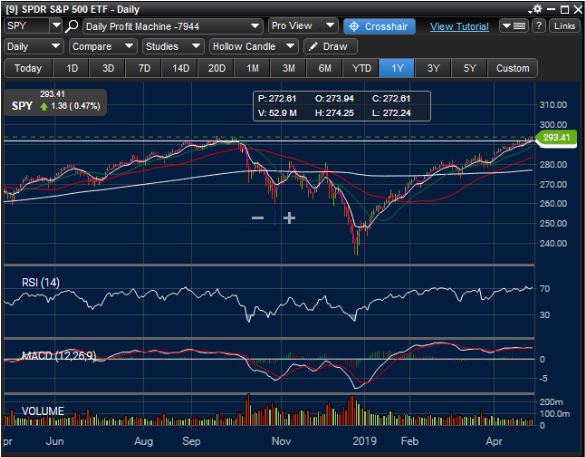Click the VOLUME study label
The width and height of the screenshot is (585, 457).
[43, 411]
